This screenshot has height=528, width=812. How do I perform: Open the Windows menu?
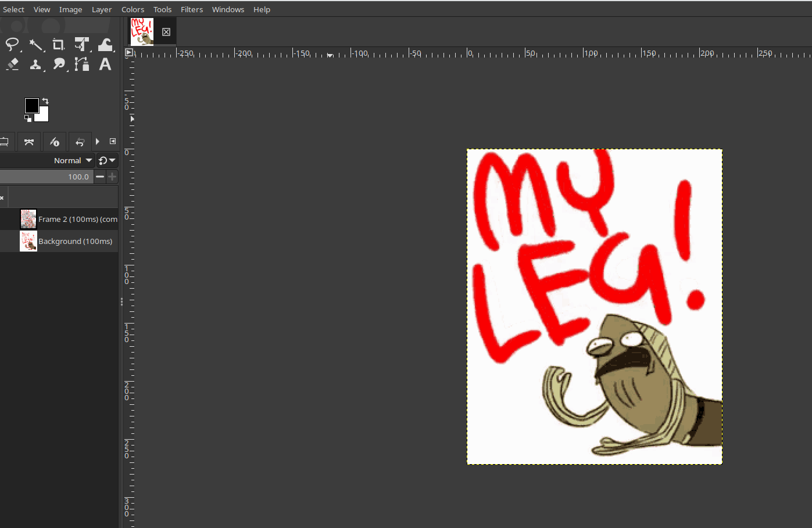click(x=228, y=9)
